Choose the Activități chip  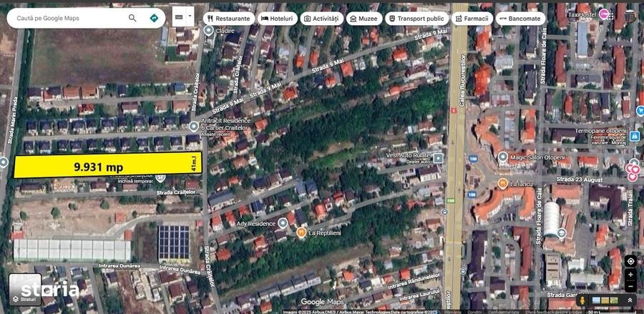click(x=322, y=19)
